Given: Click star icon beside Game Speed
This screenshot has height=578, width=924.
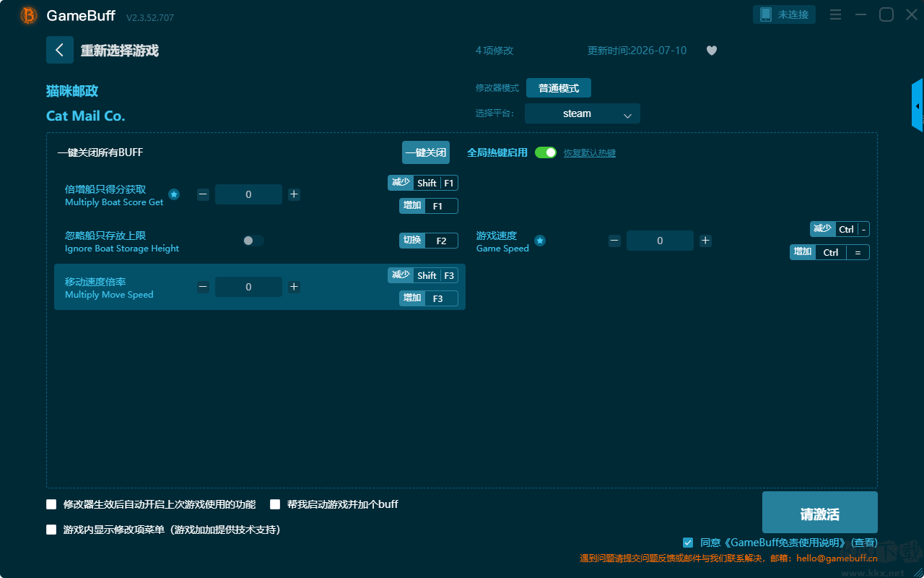Looking at the screenshot, I should pos(540,241).
